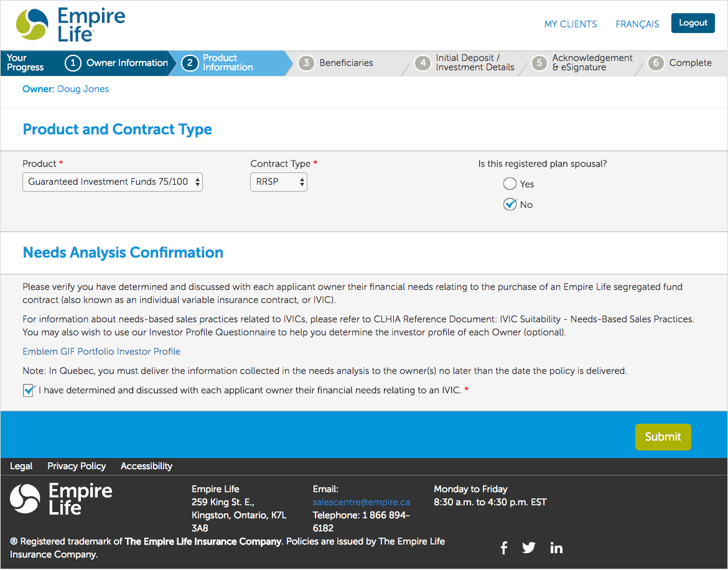Click step 3 circle in progress bar
Screen dimensions: 728x570
(x=306, y=63)
